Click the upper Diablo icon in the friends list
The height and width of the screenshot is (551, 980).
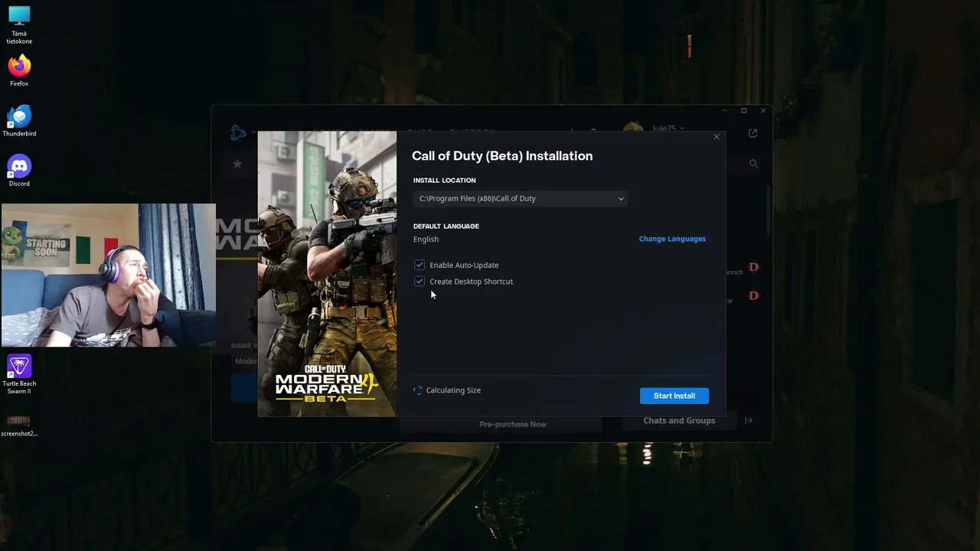coord(753,267)
